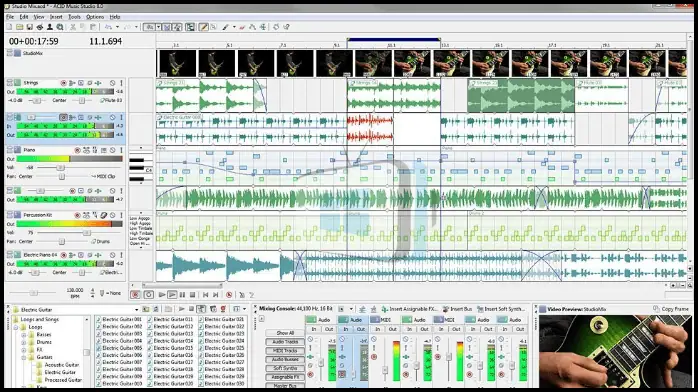
Task: Mute the Piano track
Action: pyautogui.click(x=113, y=150)
